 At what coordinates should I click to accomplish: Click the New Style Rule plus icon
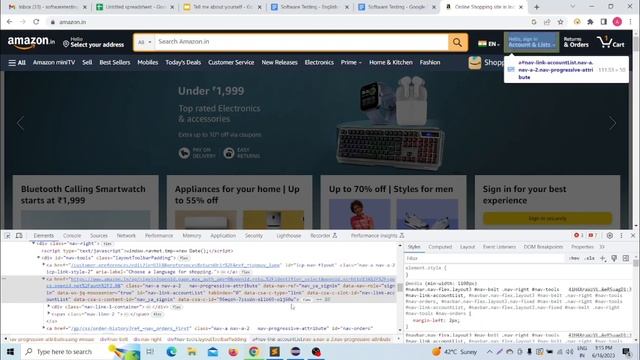click(x=602, y=258)
